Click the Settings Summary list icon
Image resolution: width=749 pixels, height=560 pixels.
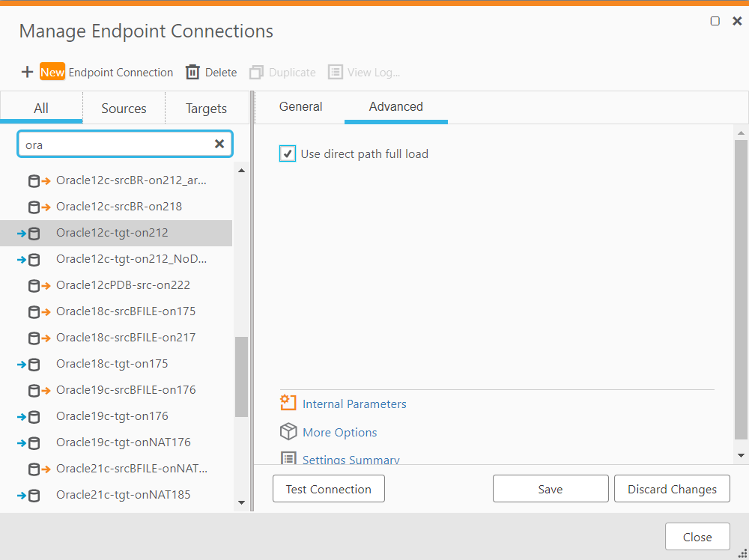click(288, 459)
